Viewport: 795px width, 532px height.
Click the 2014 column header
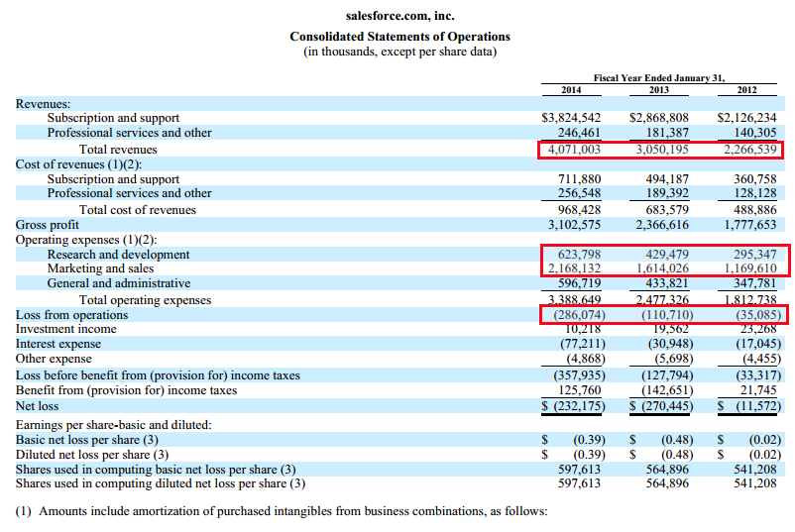click(x=571, y=90)
